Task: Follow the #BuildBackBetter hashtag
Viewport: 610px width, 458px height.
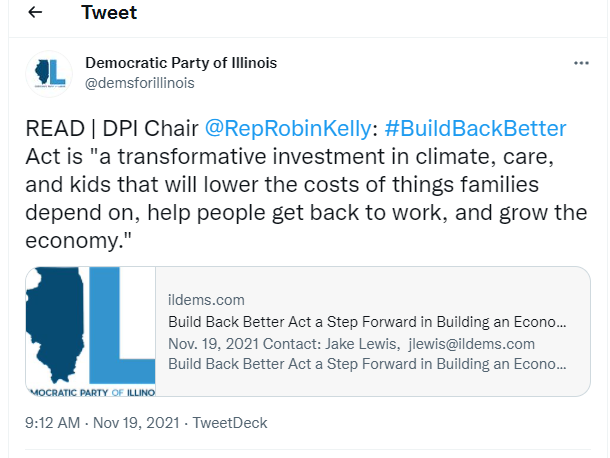Action: [475, 128]
